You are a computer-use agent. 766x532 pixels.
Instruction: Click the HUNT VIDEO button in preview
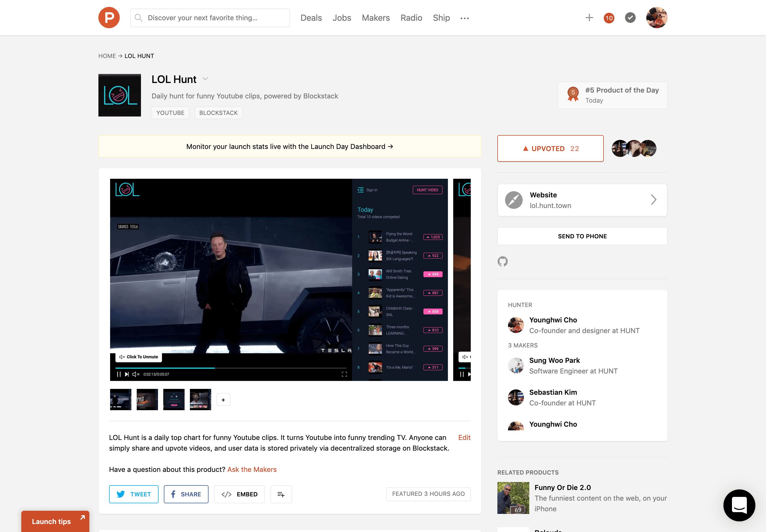coord(428,190)
